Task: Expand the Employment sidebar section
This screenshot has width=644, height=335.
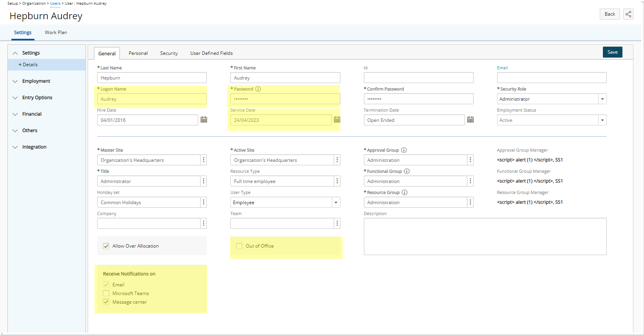Action: point(15,81)
